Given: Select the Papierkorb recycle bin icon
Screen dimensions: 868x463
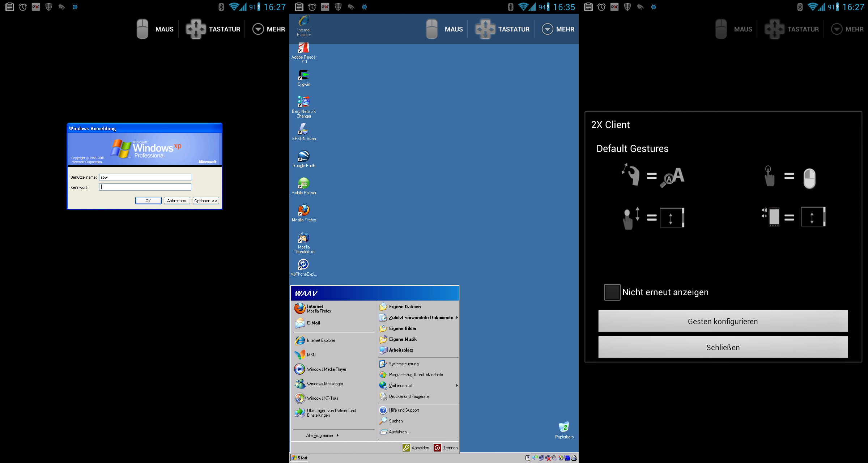Looking at the screenshot, I should coord(564,430).
